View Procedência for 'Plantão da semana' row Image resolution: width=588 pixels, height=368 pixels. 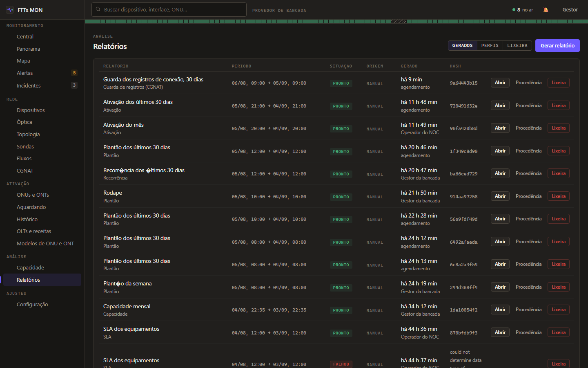528,287
